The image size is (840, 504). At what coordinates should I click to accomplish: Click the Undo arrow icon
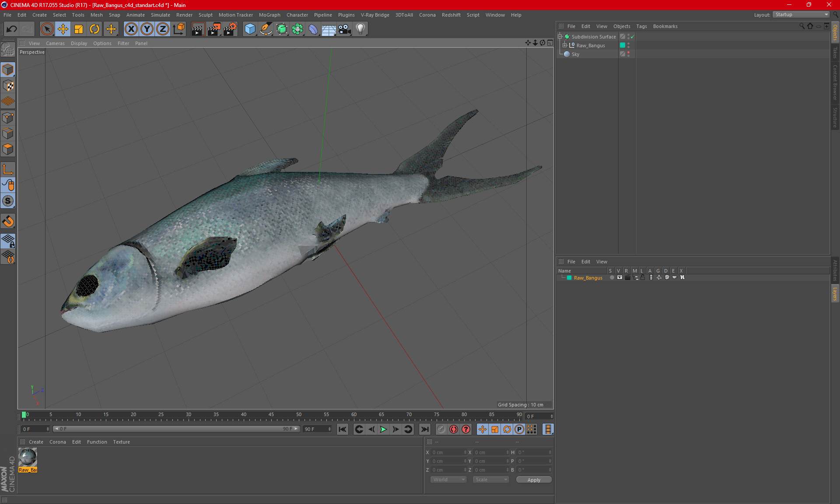12,29
